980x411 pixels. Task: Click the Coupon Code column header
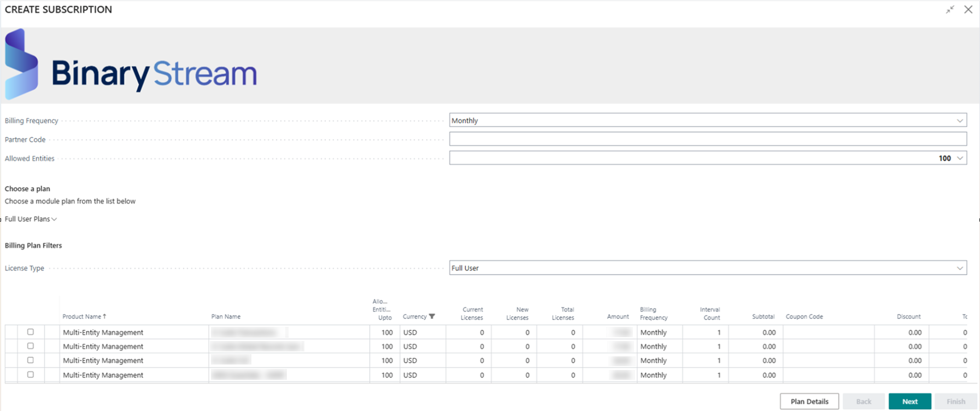click(804, 316)
